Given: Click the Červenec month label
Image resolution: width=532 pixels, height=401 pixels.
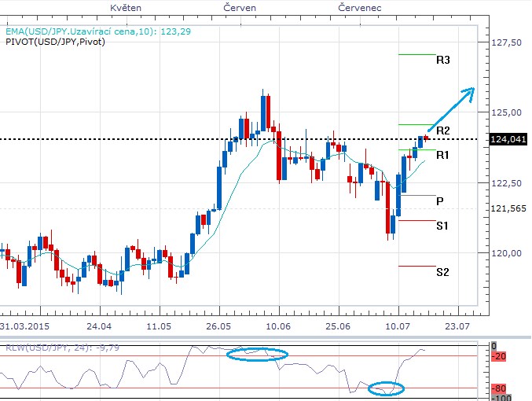Looking at the screenshot, I should pos(360,8).
